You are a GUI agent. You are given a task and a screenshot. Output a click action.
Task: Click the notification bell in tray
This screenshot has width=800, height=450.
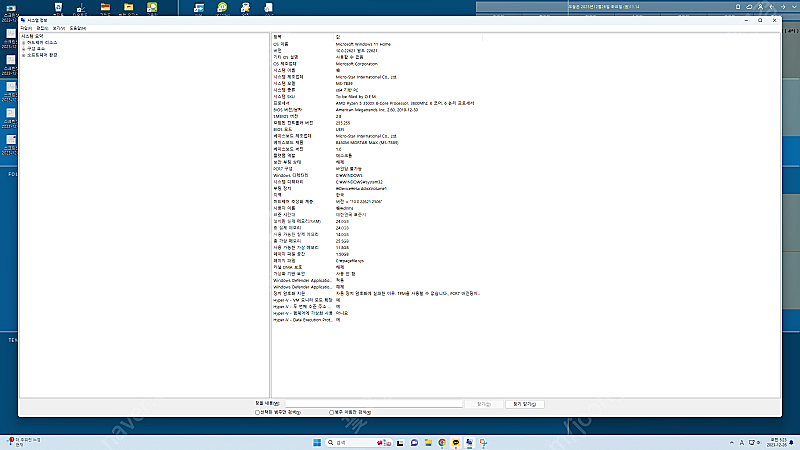click(791, 442)
